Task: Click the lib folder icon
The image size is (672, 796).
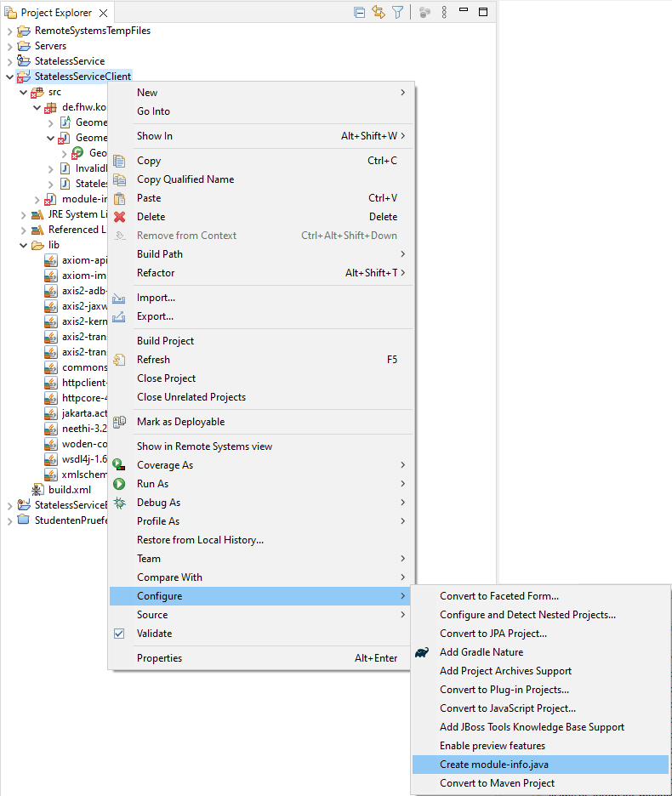Action: (37, 245)
